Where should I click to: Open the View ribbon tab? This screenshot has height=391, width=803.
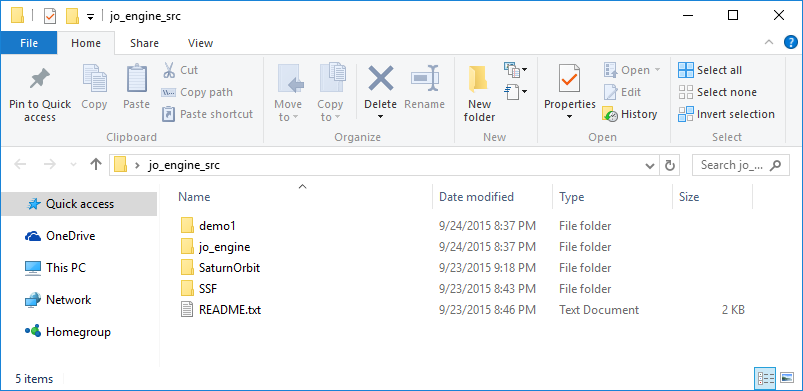click(200, 44)
